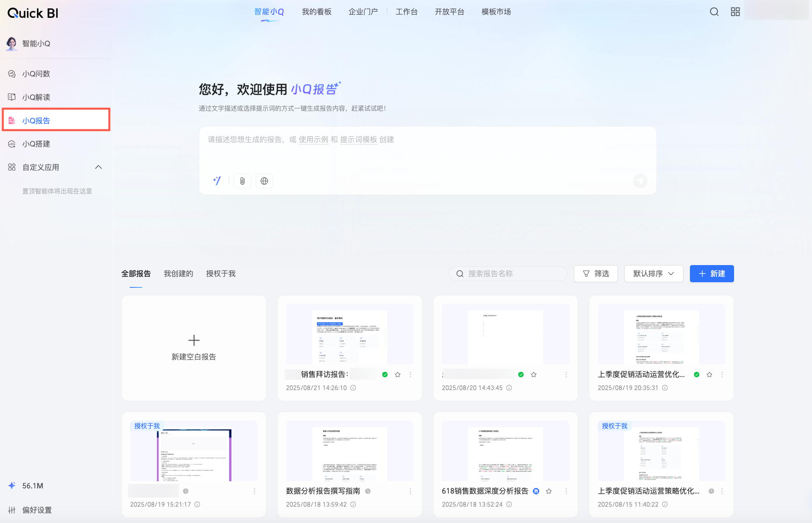Click the 筛选 filter button

596,274
